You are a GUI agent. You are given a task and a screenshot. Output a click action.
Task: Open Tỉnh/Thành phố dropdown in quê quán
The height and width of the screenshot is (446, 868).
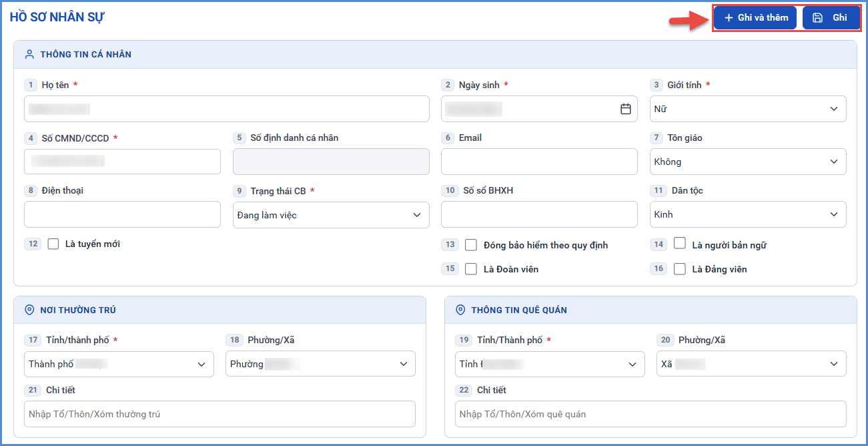point(550,364)
